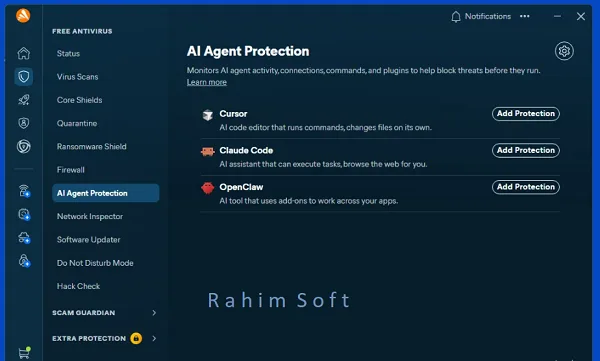Select the Protection shield sidebar icon
The width and height of the screenshot is (600, 361).
(24, 77)
